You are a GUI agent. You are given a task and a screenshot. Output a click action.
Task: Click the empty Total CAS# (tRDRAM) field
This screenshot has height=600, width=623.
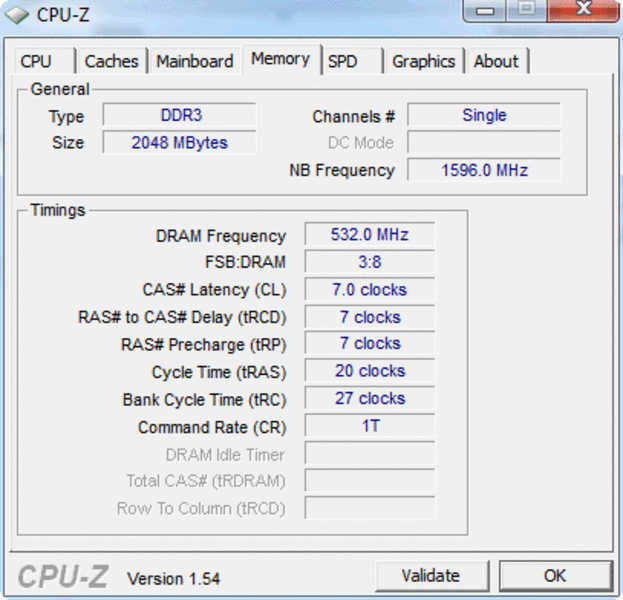370,481
